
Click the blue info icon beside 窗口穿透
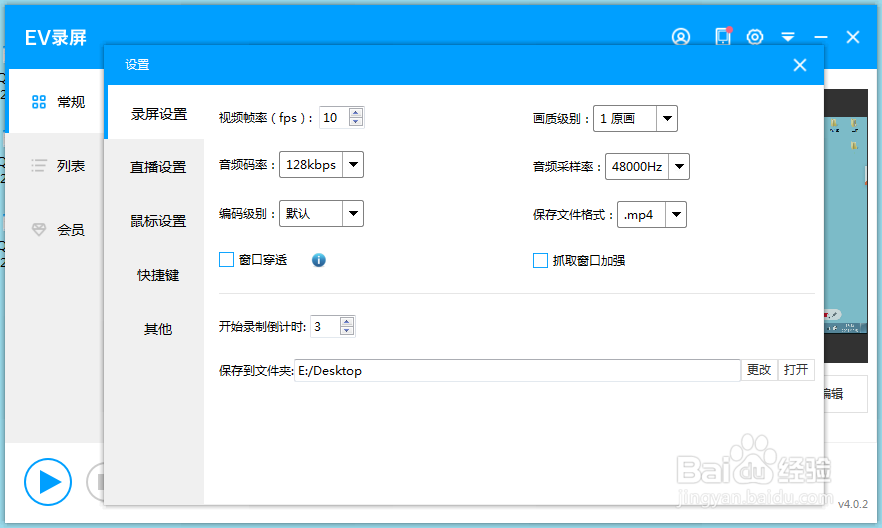click(318, 260)
